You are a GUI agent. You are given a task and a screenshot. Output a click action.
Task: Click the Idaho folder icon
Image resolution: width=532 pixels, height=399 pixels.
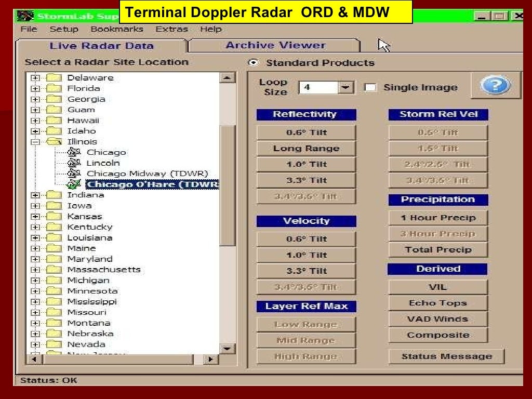(x=54, y=131)
